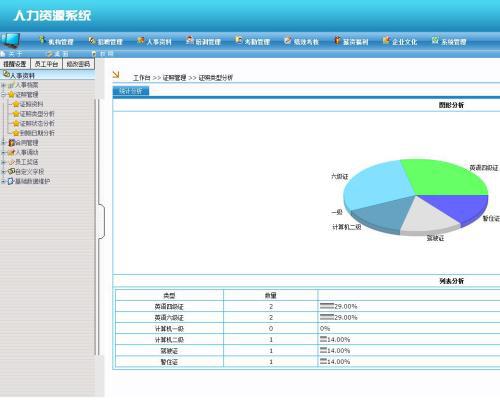Click the computer monitor logo icon

[10, 41]
